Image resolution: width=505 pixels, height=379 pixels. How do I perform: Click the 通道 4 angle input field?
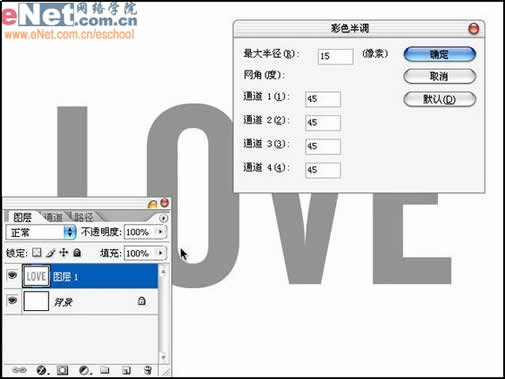click(323, 170)
